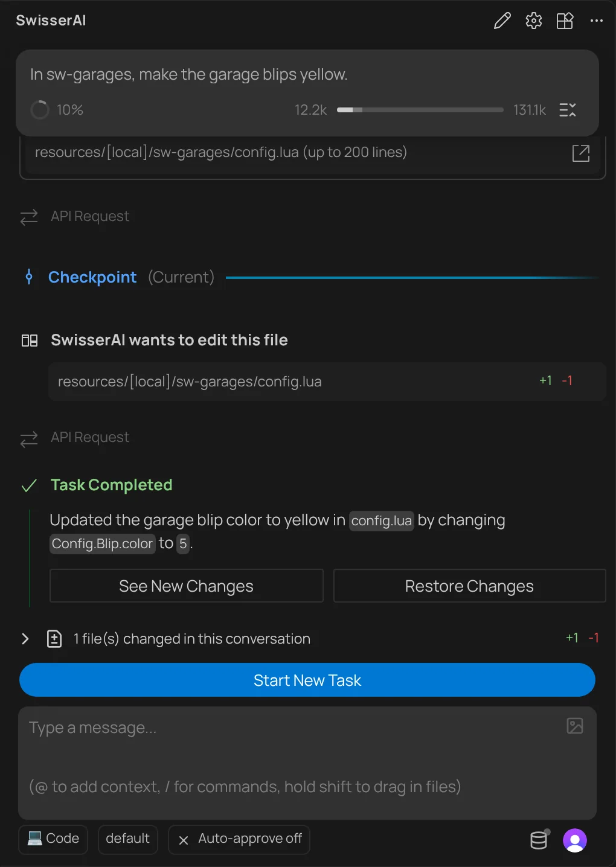This screenshot has height=867, width=616.
Task: Click See New Changes button
Action: [x=187, y=586]
